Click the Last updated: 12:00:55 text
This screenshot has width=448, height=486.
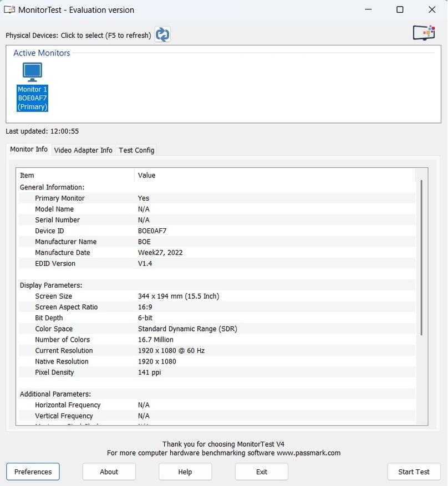[42, 131]
